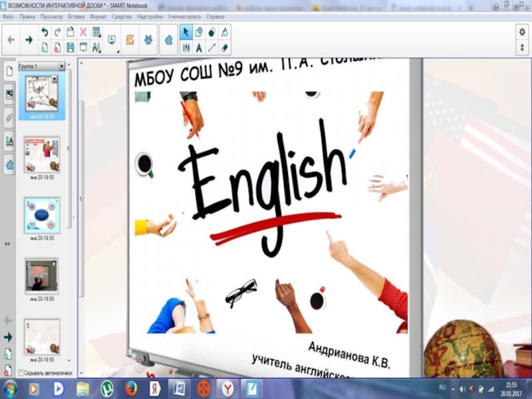Select page 4 thumbnail
This screenshot has width=532, height=399.
pyautogui.click(x=42, y=275)
